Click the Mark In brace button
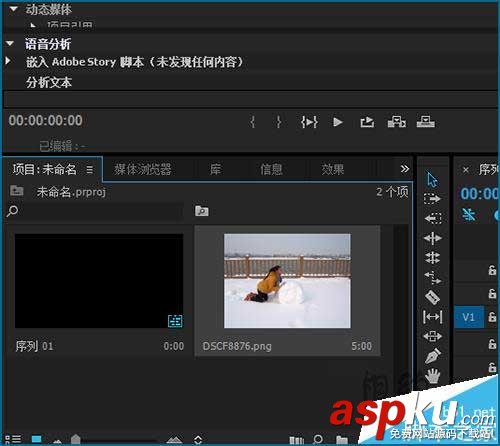This screenshot has width=500, height=446. tap(253, 122)
